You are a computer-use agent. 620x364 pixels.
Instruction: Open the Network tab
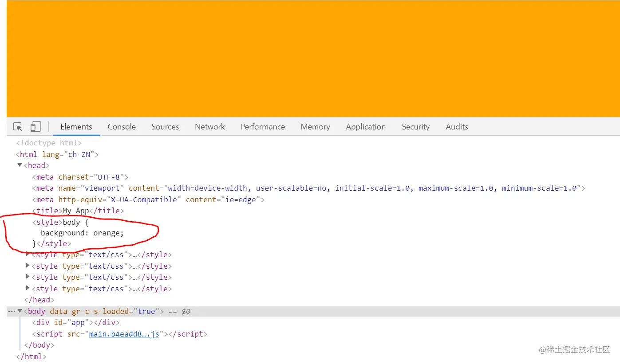210,127
